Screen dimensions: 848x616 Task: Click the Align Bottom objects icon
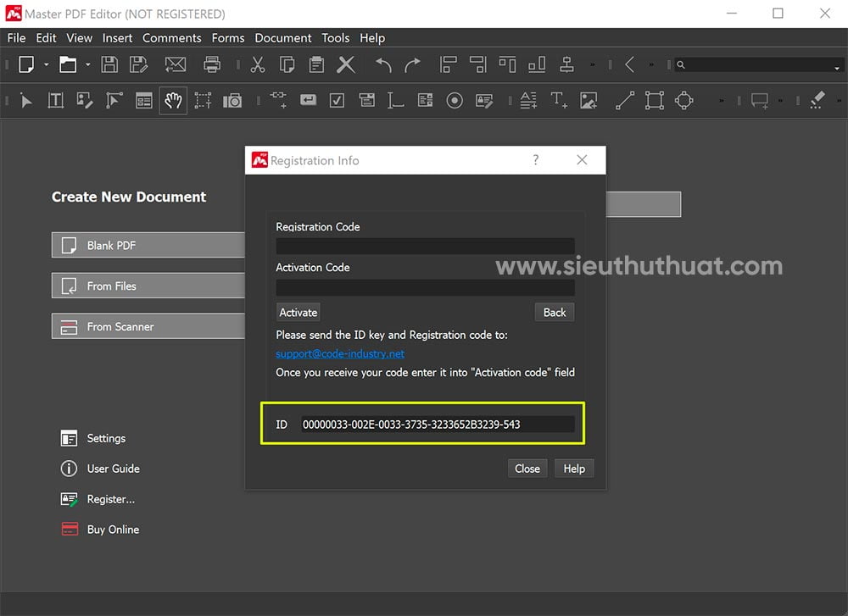(537, 65)
